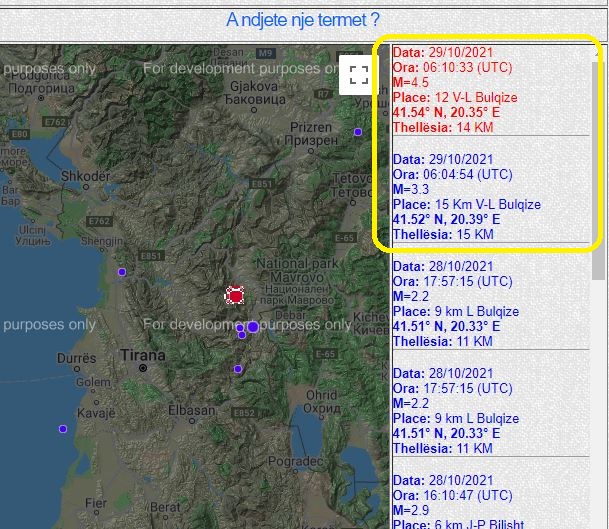Click the blue marker near Shengjin

[x=122, y=272]
